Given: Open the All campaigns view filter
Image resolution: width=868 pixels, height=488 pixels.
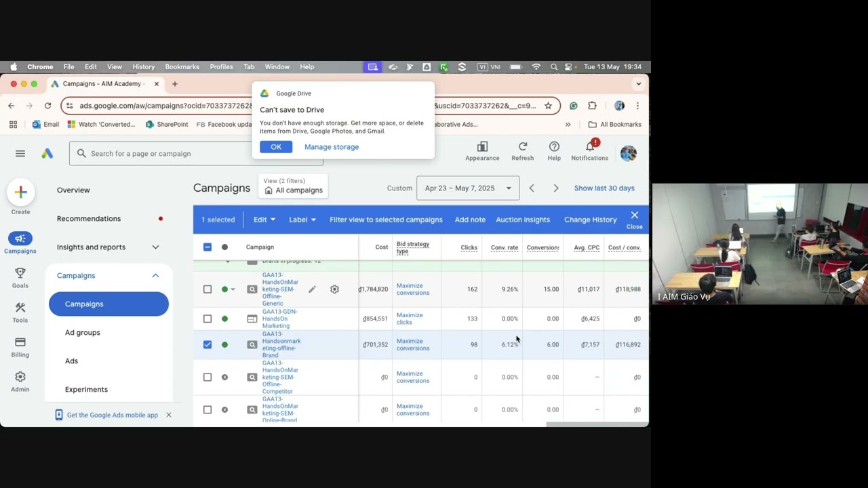Looking at the screenshot, I should point(294,186).
